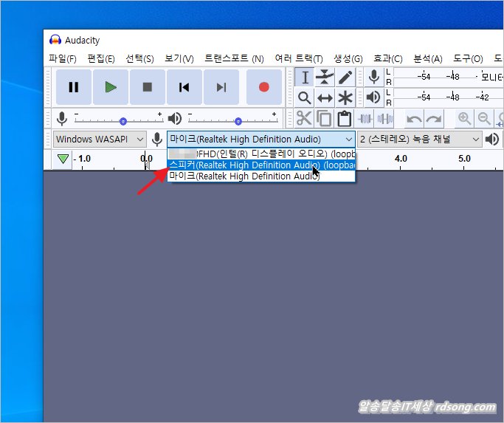
Task: Click the speaker icon beside playback slider
Action: coord(175,119)
